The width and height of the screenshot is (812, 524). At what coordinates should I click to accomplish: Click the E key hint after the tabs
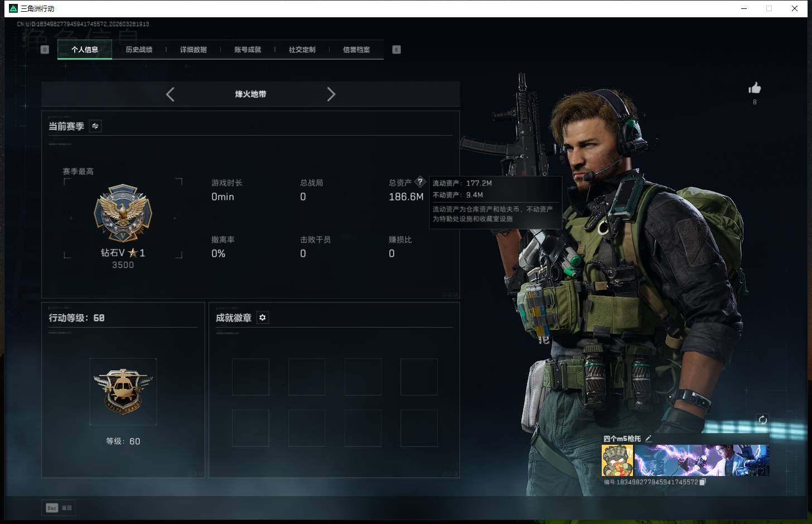click(x=397, y=50)
